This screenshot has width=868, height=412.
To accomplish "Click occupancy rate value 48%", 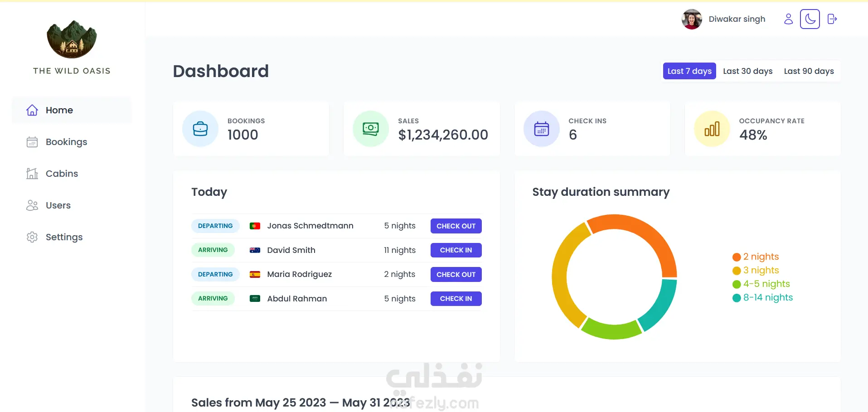I will click(753, 135).
